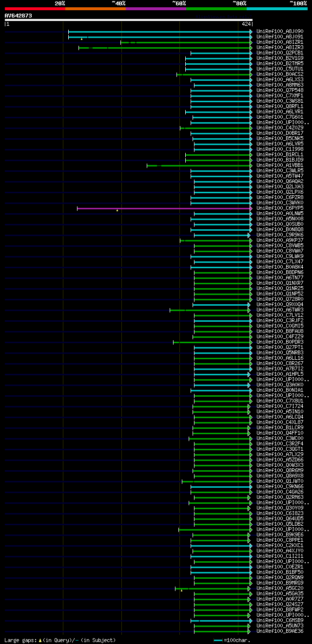Select the UniRef100_C2KXC1 label
This screenshot has width=312, height=644.
pyautogui.click(x=280, y=546)
